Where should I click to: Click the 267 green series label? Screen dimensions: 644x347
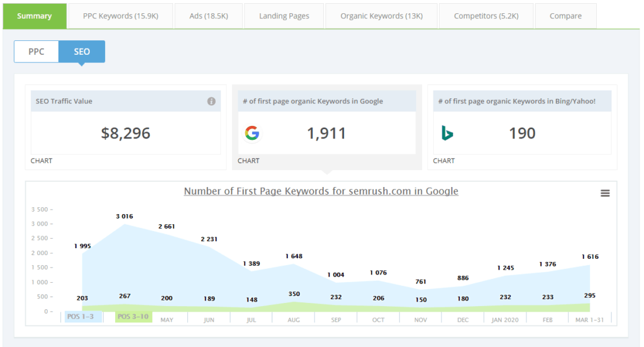(x=125, y=296)
